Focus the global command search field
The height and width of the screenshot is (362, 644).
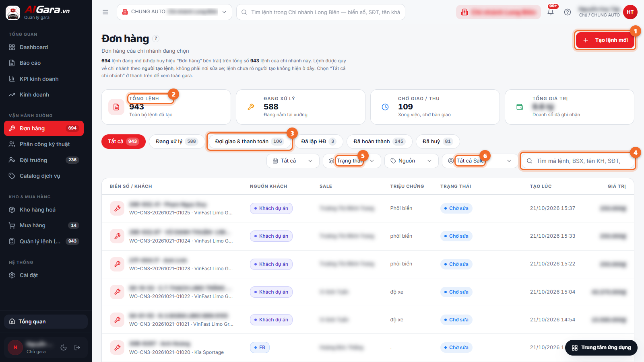321,12
